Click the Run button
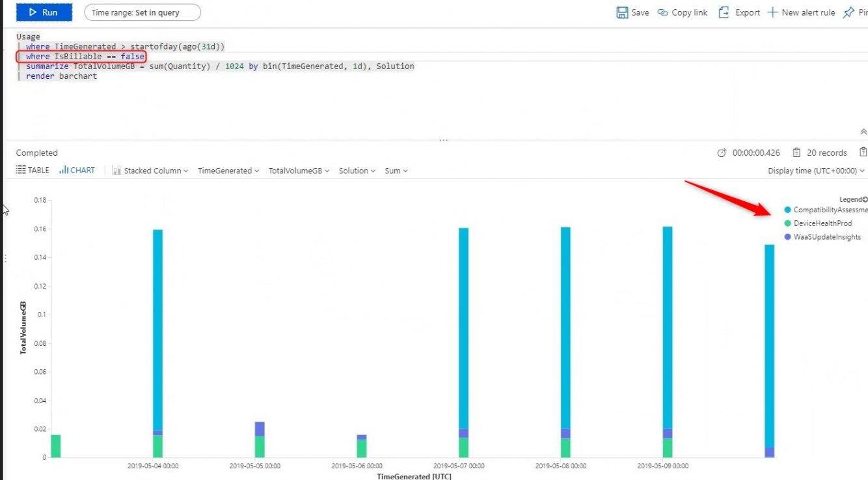The image size is (868, 480). pos(43,12)
